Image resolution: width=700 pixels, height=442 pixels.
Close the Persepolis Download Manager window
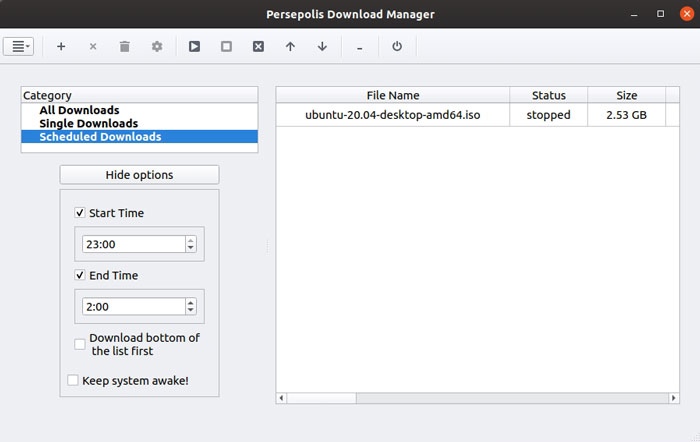pyautogui.click(x=687, y=14)
